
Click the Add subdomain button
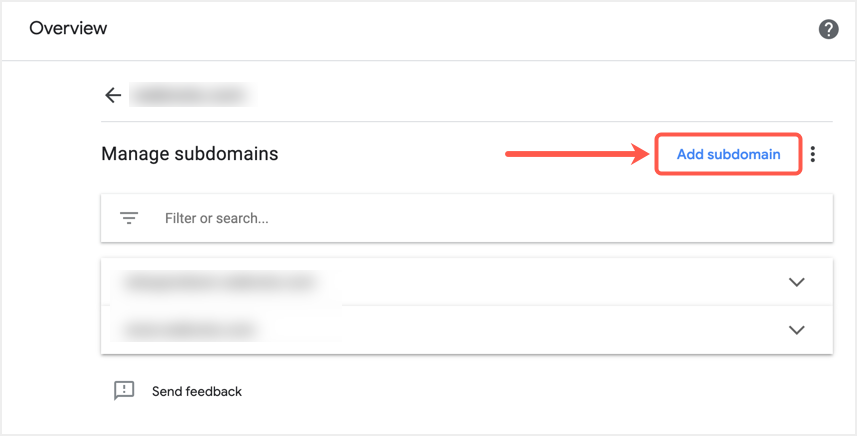pos(728,154)
